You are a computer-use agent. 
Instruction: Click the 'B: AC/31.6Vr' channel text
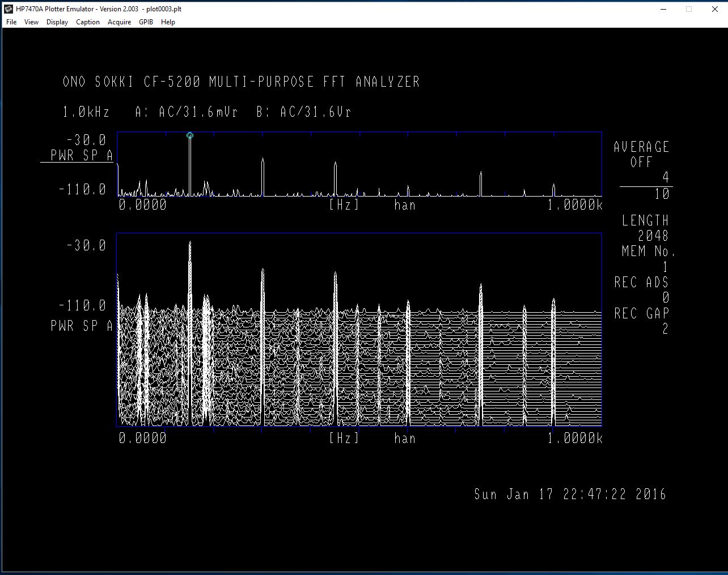pos(304,112)
